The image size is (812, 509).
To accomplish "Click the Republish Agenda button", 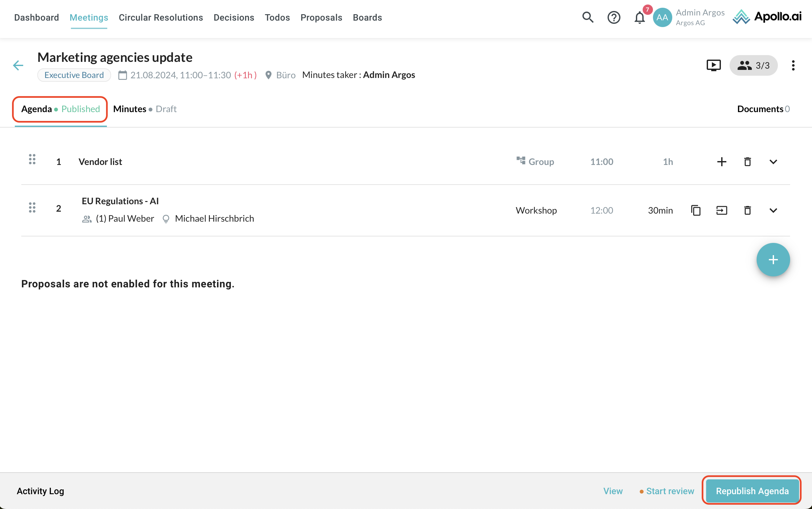I will coord(752,491).
